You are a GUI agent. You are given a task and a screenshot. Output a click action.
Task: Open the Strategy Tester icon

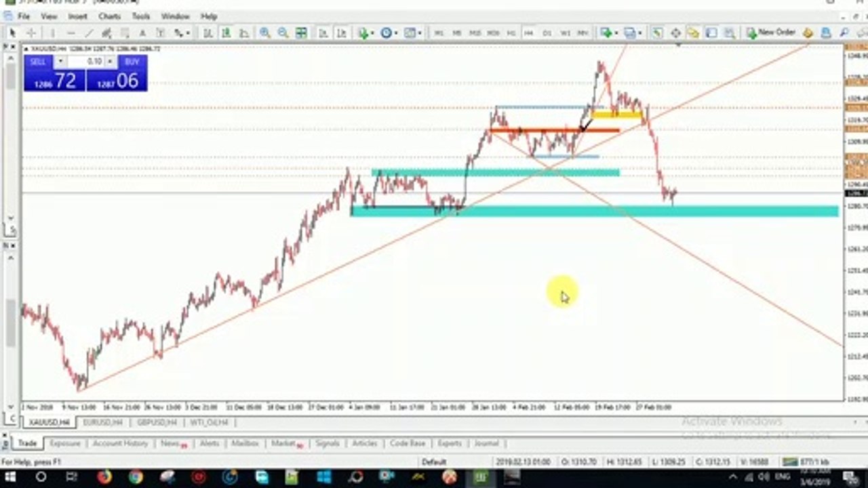pos(729,33)
